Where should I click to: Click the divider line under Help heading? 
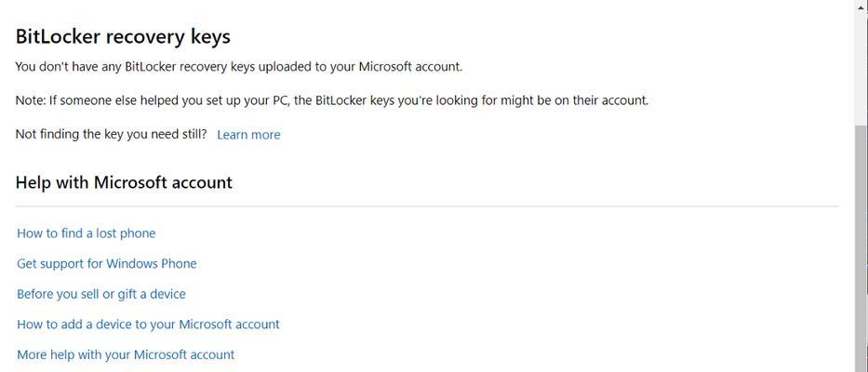click(427, 206)
